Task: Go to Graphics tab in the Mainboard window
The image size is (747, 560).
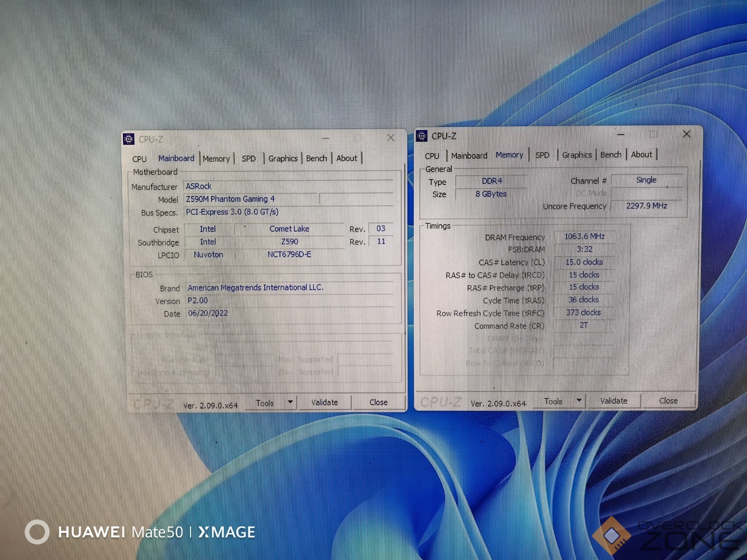Action: (x=283, y=159)
